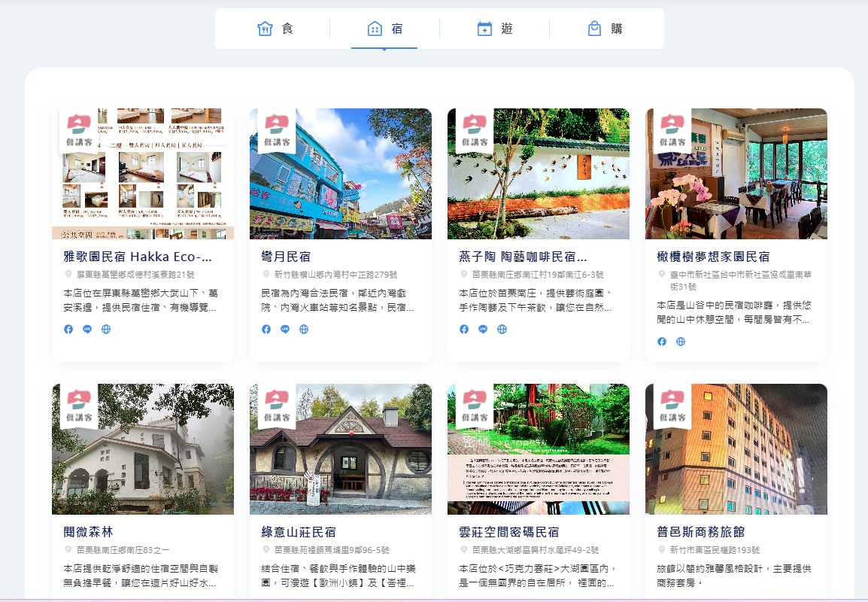Screen dimensions: 868x602
Task: Open website globe icon for 燕子陶 陶藝咖啡民宿
Action: click(x=502, y=329)
